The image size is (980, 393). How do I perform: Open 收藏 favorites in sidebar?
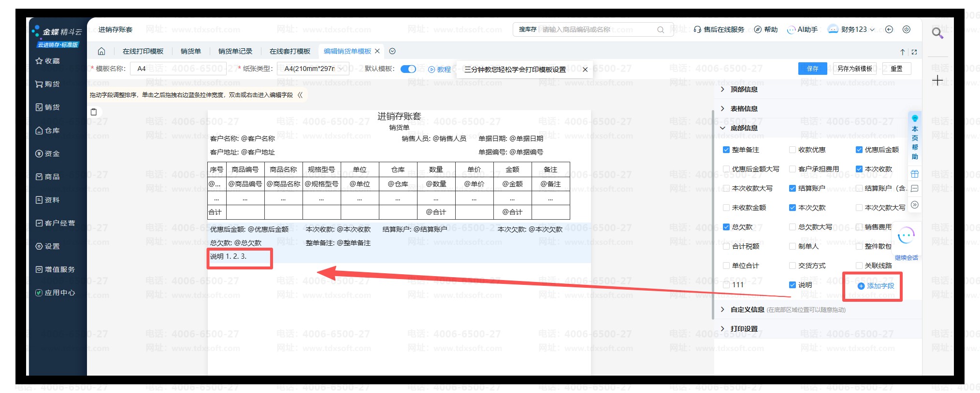pyautogui.click(x=48, y=61)
